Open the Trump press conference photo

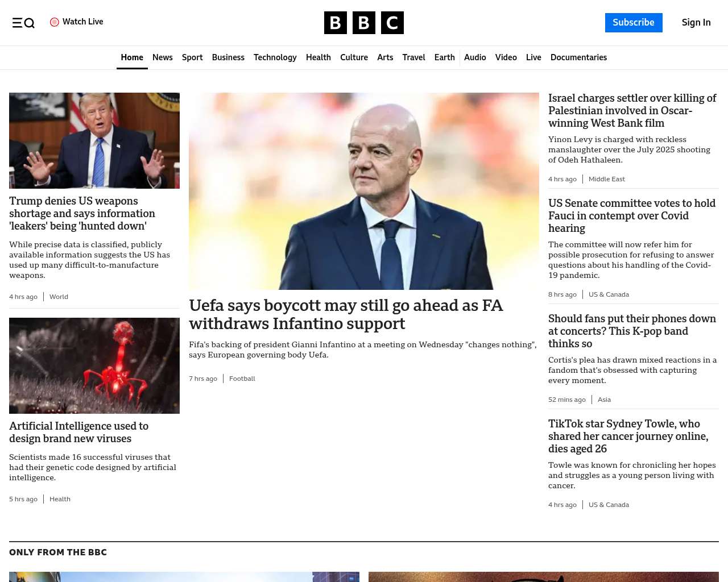coord(94,140)
